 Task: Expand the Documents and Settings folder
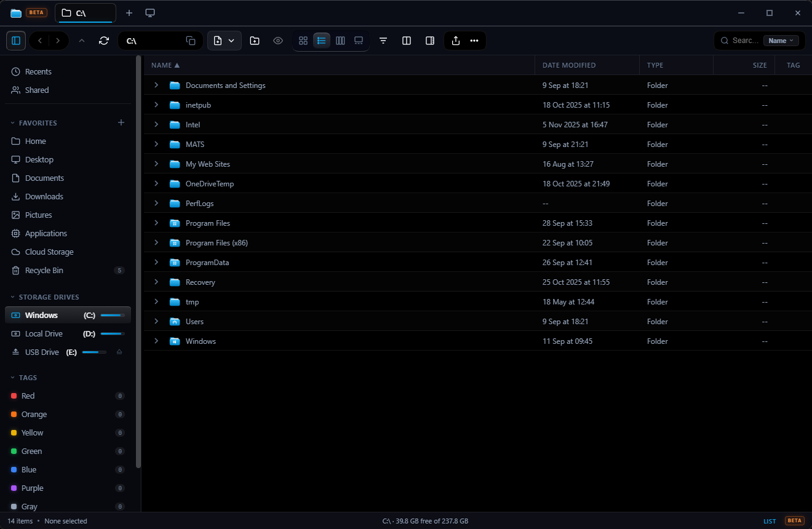[156, 85]
